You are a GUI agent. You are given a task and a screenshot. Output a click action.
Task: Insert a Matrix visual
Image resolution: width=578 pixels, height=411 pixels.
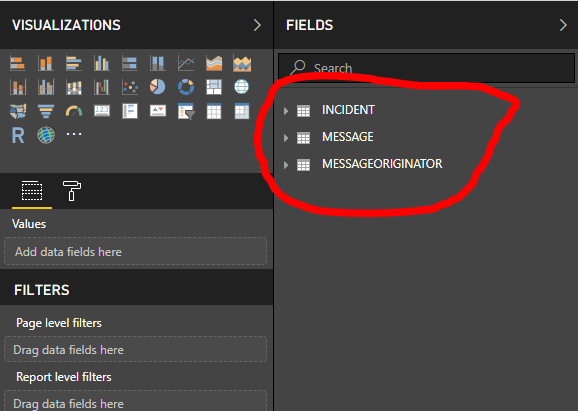pos(242,111)
